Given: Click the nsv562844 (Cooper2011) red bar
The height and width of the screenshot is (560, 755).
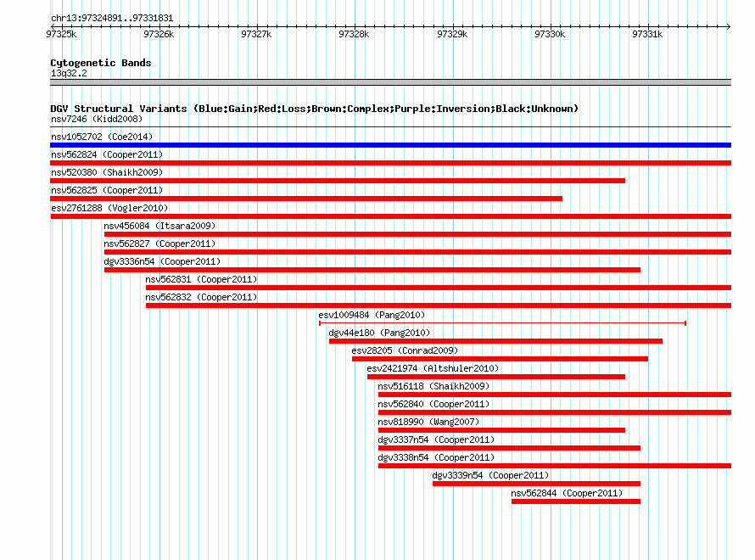Looking at the screenshot, I should click(x=576, y=501).
